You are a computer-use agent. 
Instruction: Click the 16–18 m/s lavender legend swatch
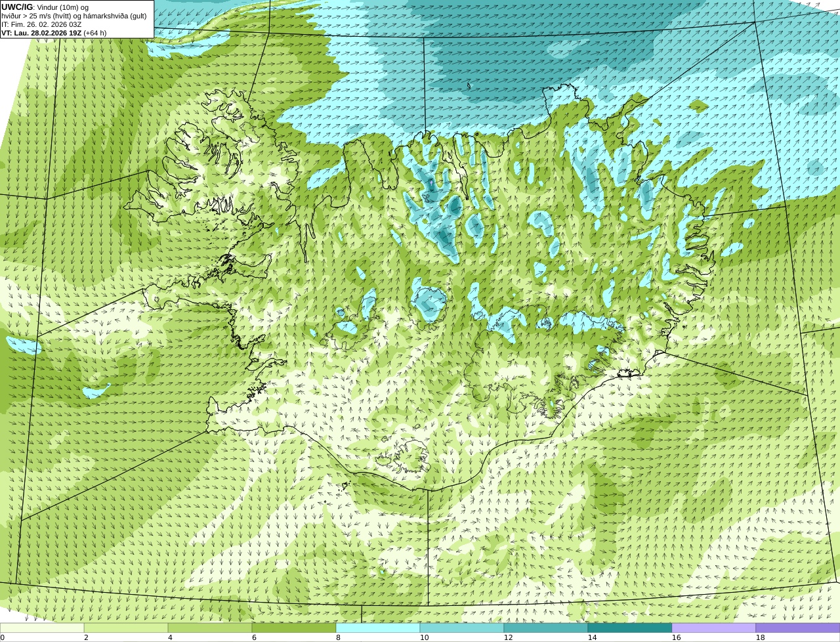[714, 628]
